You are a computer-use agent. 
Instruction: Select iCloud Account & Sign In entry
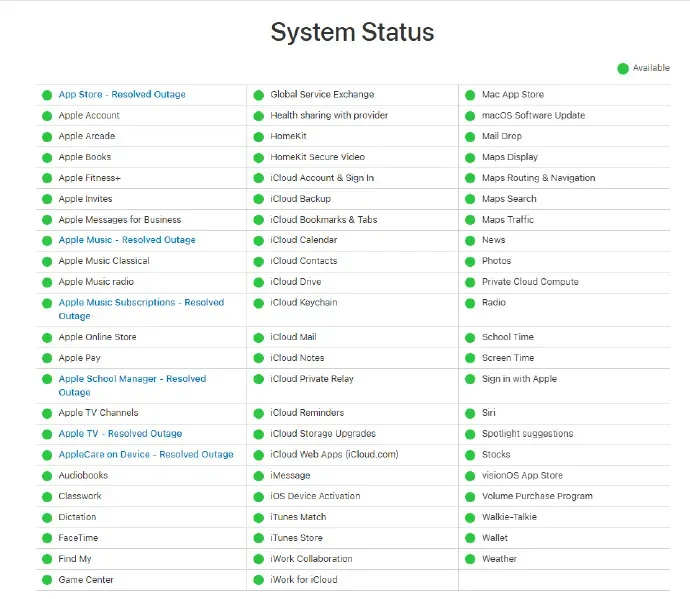pyautogui.click(x=322, y=178)
